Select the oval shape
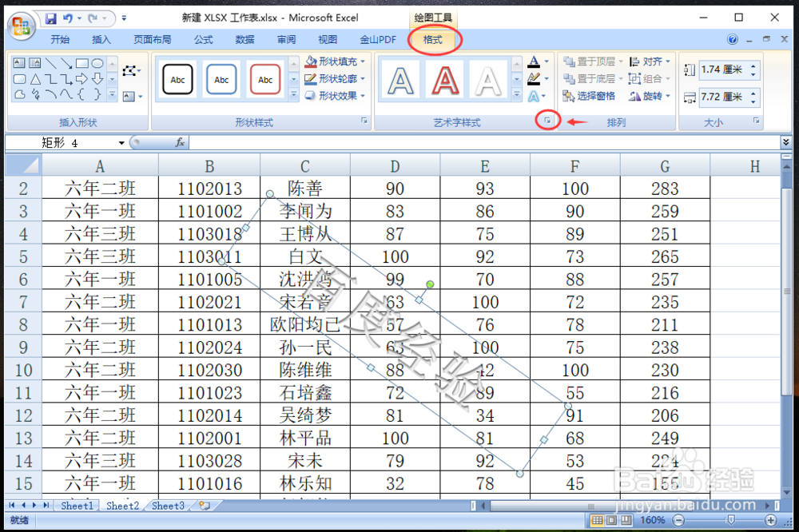Viewport: 799px width, 532px height. pyautogui.click(x=97, y=63)
